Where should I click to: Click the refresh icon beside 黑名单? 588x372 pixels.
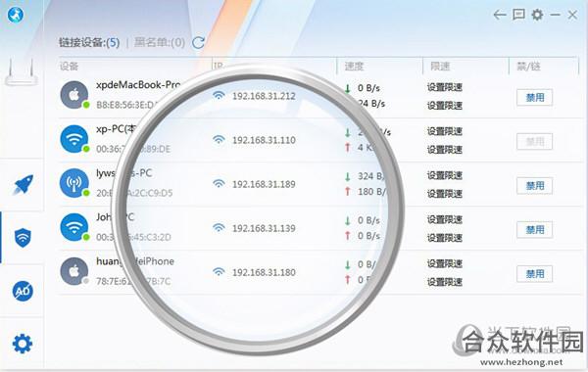click(198, 43)
